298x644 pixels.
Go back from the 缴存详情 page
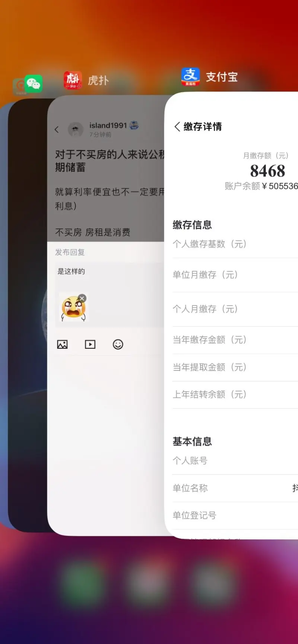point(177,126)
